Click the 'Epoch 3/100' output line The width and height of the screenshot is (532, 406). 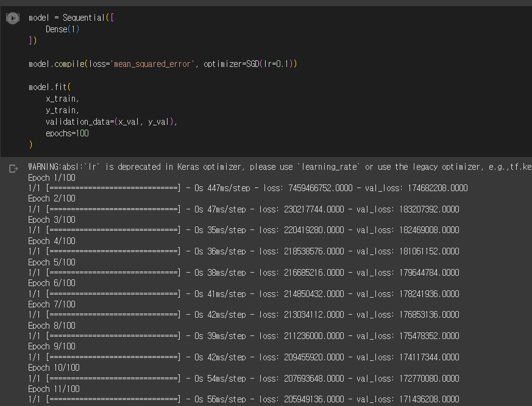coord(52,220)
